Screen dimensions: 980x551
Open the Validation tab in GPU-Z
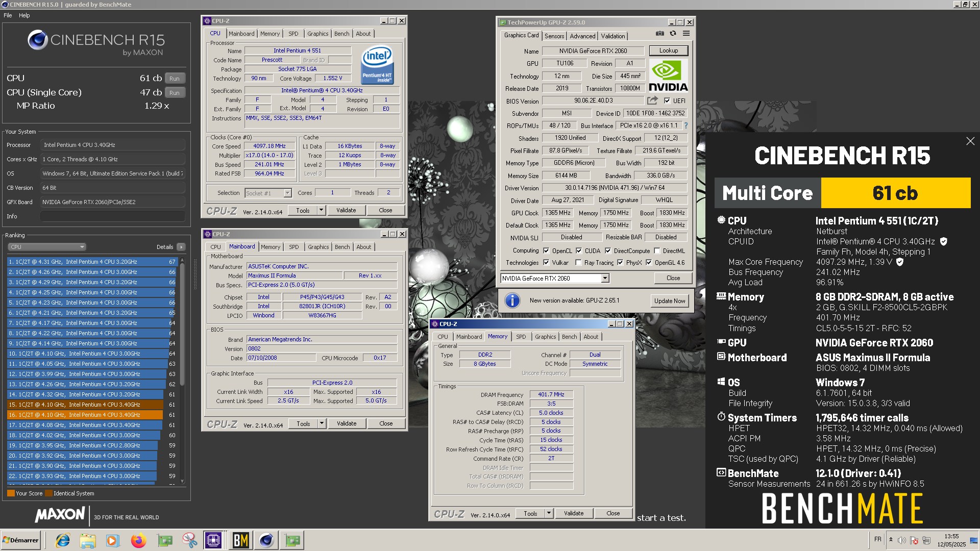tap(612, 36)
